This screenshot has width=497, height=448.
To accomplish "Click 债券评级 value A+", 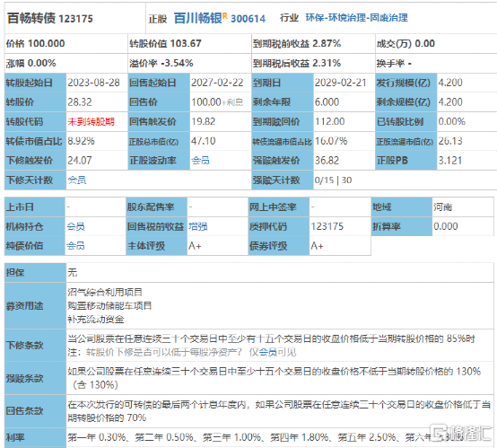I will pyautogui.click(x=317, y=246).
